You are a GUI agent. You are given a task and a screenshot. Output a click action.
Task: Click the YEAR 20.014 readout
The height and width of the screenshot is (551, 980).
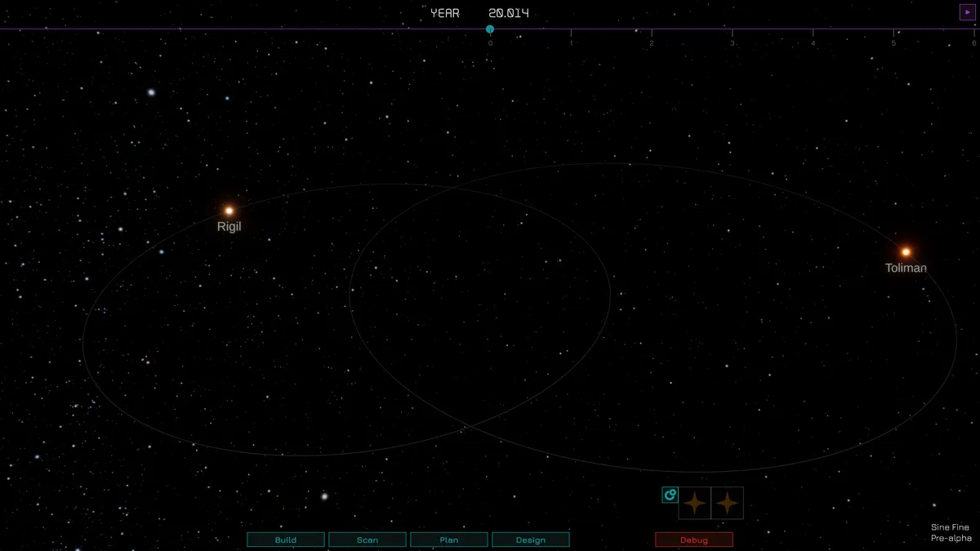[x=479, y=13]
